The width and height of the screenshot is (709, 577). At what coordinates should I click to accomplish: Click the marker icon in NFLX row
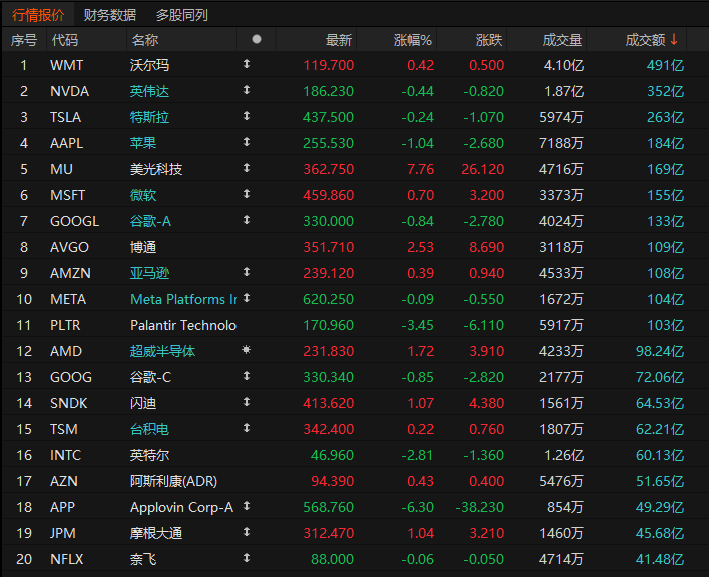(x=247, y=558)
